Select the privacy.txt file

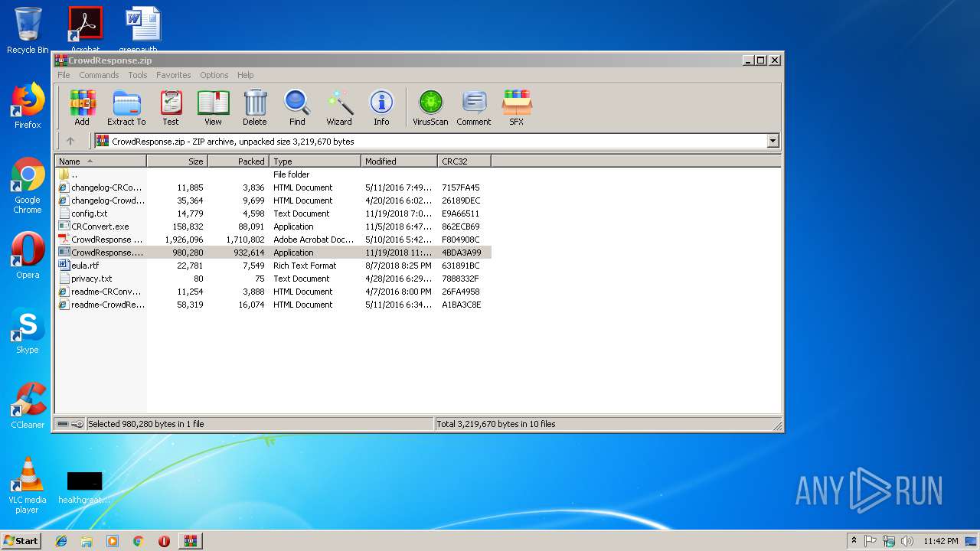pos(273,279)
